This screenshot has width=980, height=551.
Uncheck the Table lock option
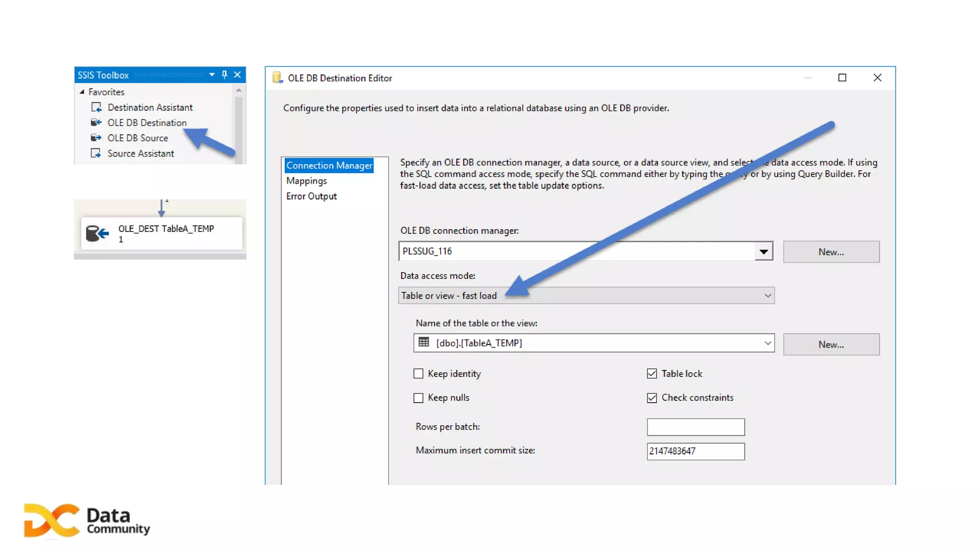click(x=652, y=374)
